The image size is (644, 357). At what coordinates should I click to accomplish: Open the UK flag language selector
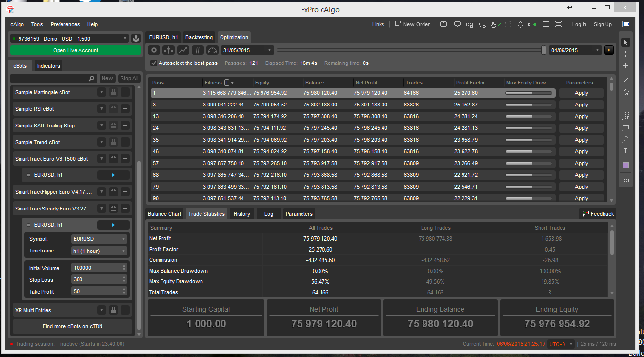[625, 24]
